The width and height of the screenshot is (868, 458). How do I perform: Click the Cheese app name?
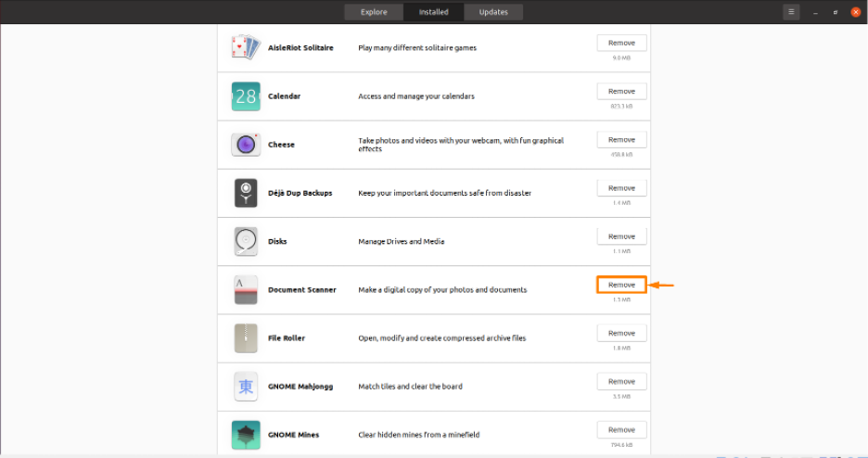pos(281,145)
